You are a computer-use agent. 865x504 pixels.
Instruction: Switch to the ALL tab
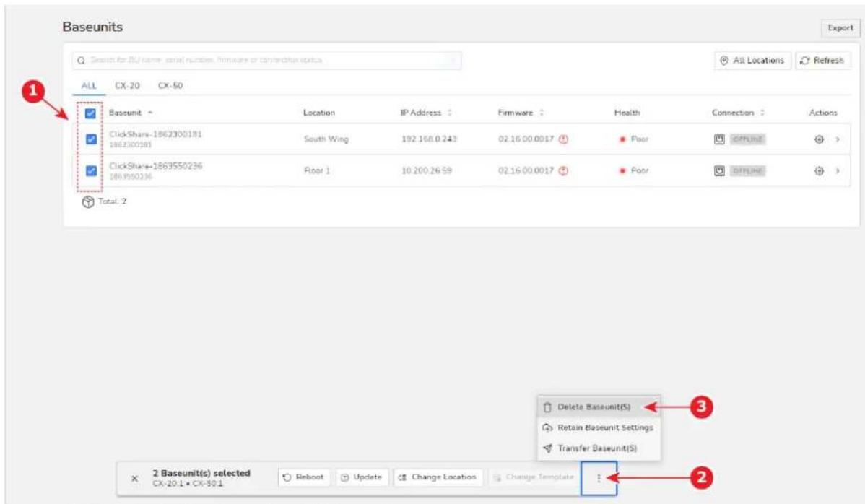pyautogui.click(x=89, y=86)
